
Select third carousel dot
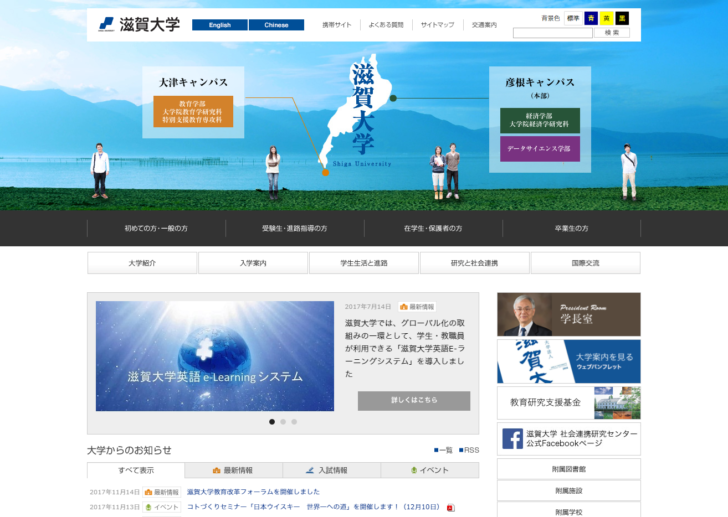pos(294,422)
